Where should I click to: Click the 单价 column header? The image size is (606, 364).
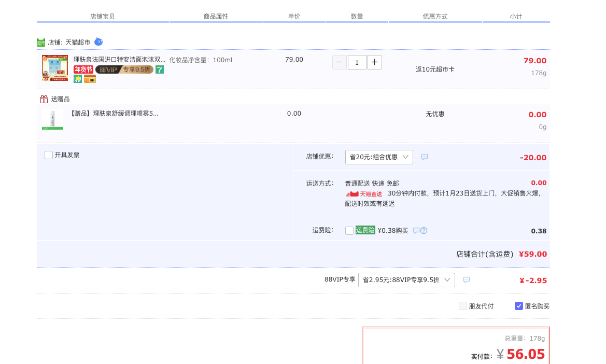294,16
